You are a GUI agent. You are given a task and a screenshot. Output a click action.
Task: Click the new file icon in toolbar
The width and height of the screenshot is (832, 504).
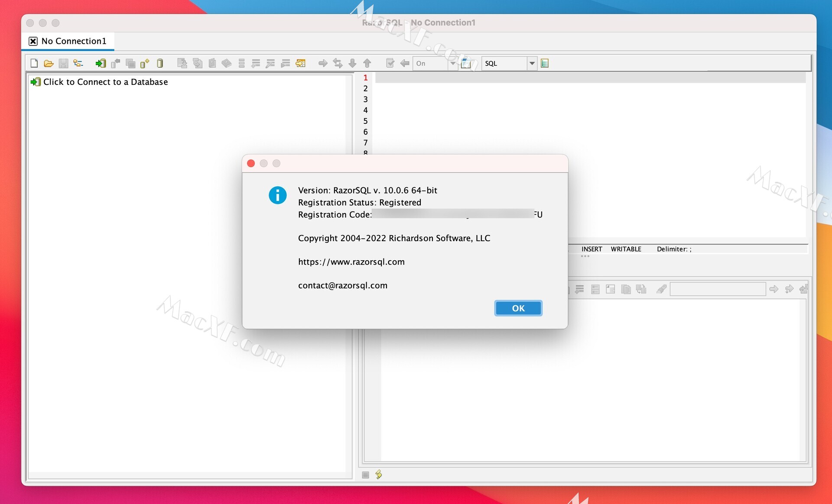tap(35, 64)
